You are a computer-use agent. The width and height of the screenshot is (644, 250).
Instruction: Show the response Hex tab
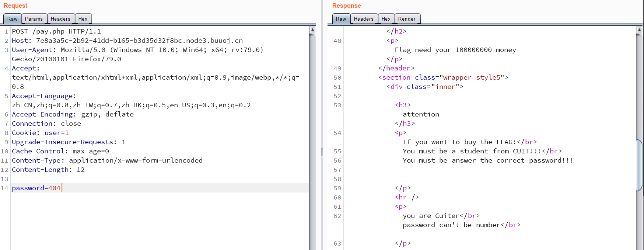[386, 19]
